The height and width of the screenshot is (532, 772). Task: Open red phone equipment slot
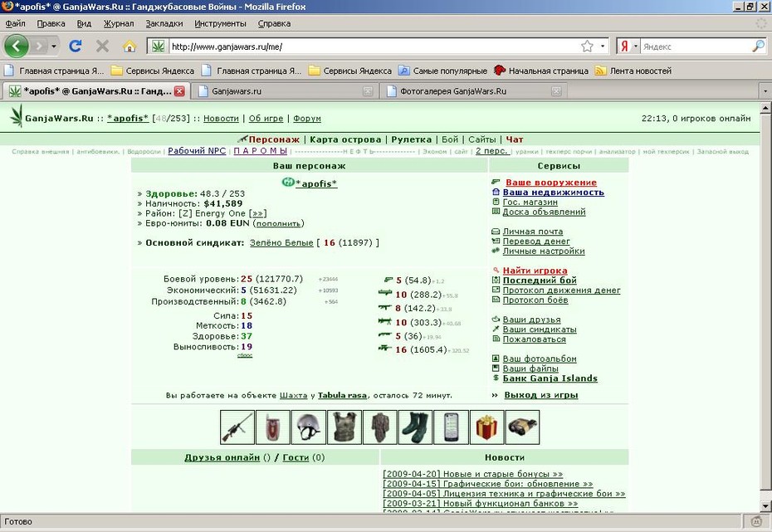pos(273,427)
